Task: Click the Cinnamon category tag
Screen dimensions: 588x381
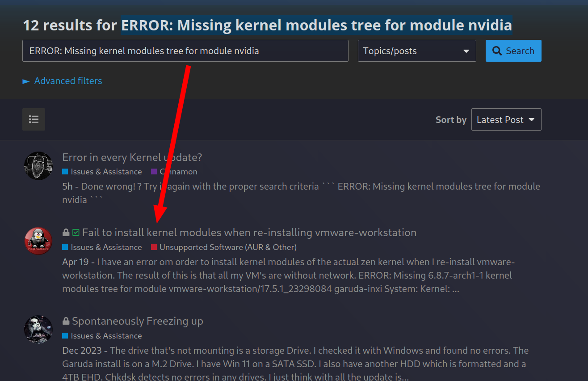Action: click(174, 172)
